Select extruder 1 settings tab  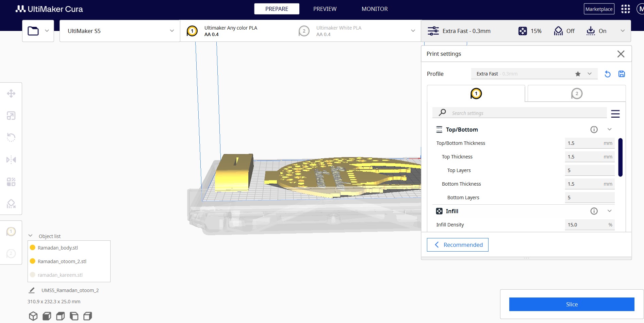point(476,93)
